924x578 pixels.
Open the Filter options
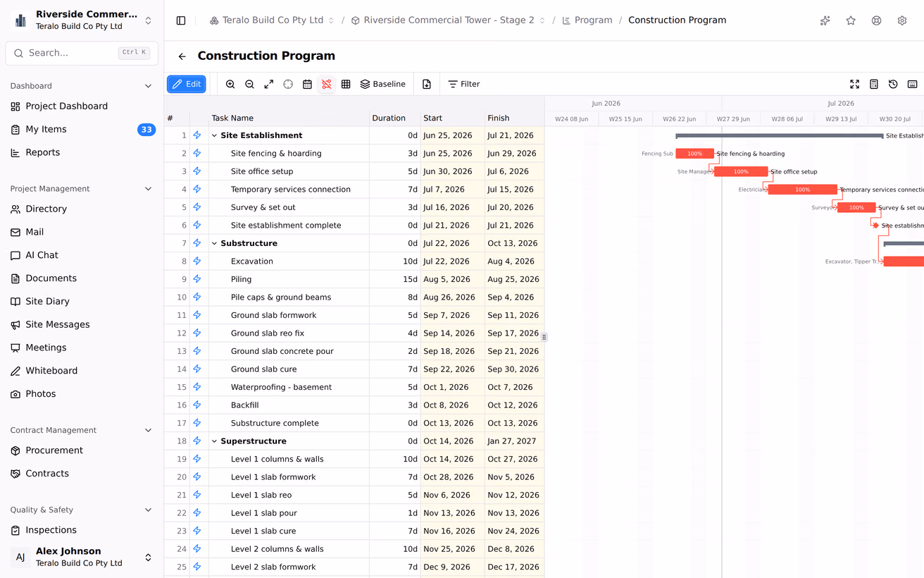pyautogui.click(x=464, y=84)
